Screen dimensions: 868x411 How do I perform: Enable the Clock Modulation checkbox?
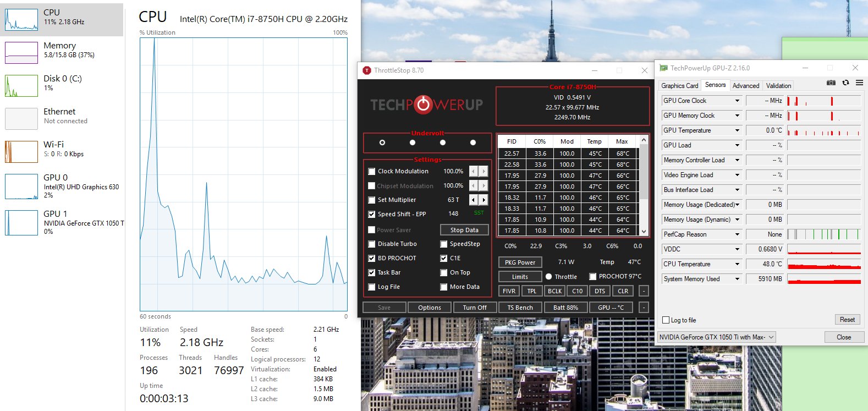372,172
